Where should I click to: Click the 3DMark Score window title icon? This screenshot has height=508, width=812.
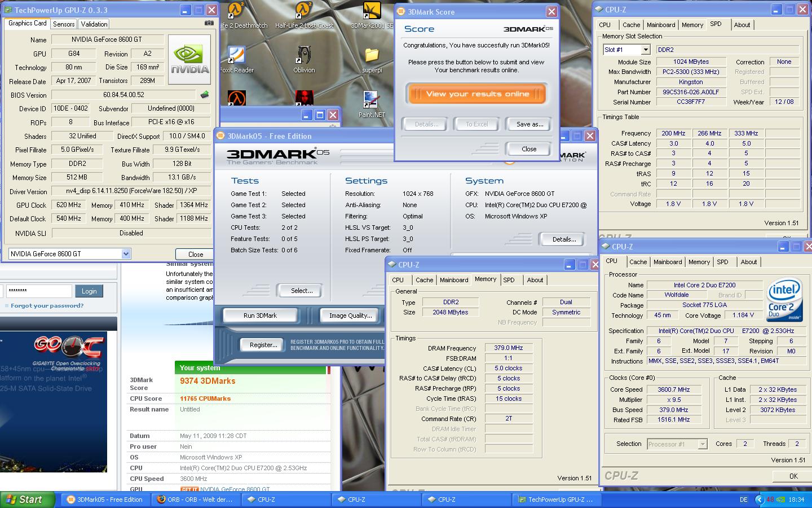click(401, 12)
